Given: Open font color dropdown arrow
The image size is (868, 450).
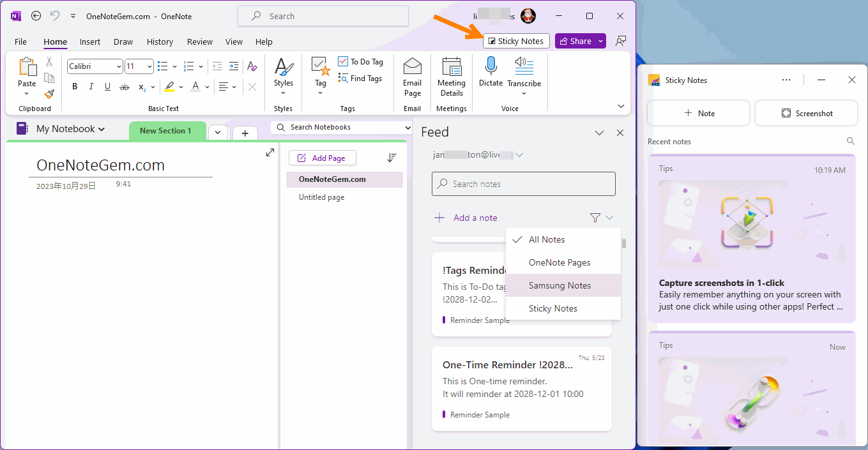Looking at the screenshot, I should pyautogui.click(x=208, y=87).
